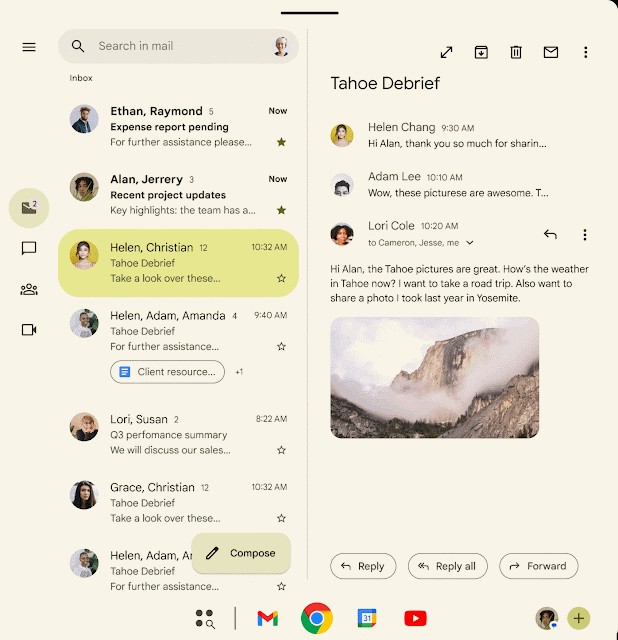618x640 pixels.
Task: Expand recipient details for Lori Cole
Action: pos(470,243)
